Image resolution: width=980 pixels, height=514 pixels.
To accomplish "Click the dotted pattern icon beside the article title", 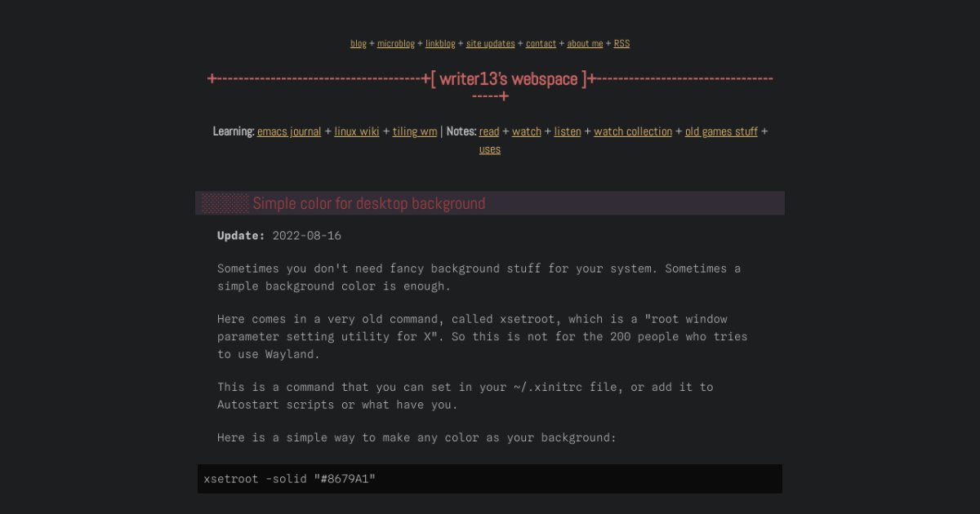I will coord(225,203).
